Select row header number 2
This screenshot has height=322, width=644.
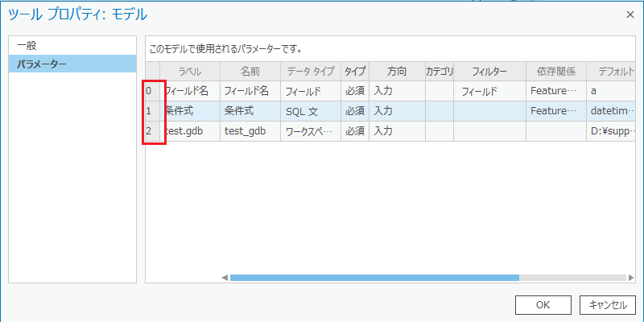(x=153, y=131)
